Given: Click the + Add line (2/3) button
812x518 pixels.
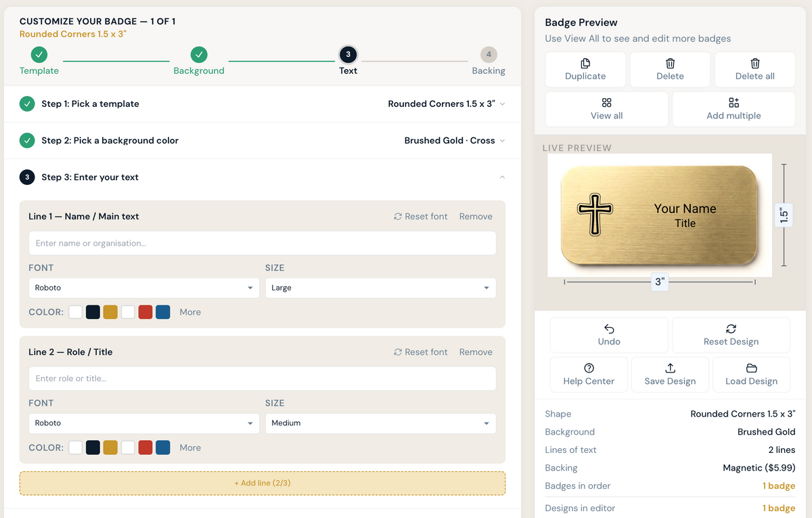Looking at the screenshot, I should point(262,483).
